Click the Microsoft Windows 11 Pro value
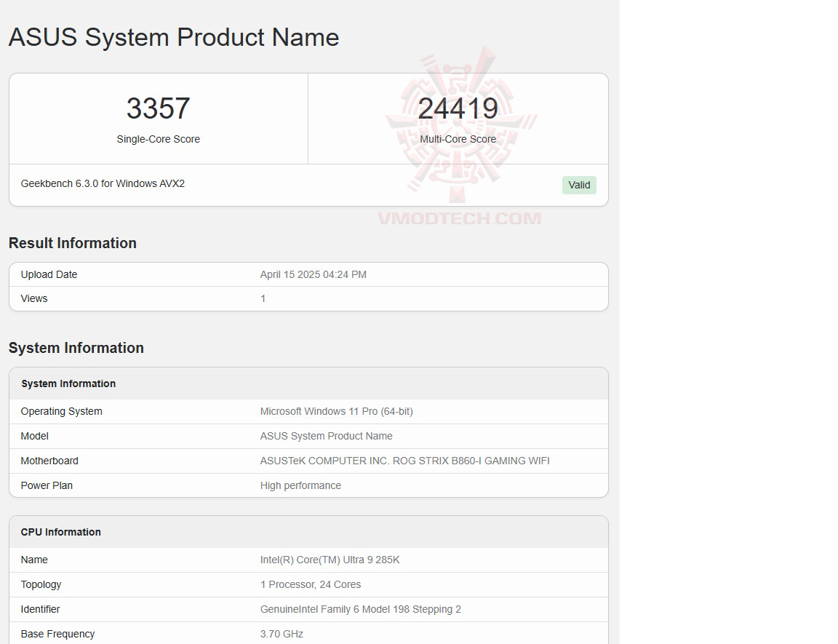 click(337, 411)
